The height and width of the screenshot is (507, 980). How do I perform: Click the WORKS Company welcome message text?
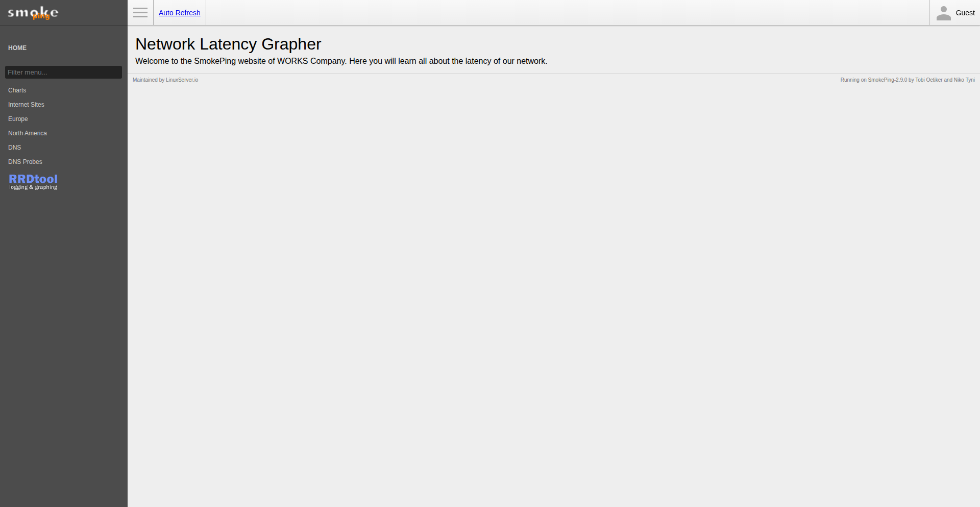[x=341, y=61]
